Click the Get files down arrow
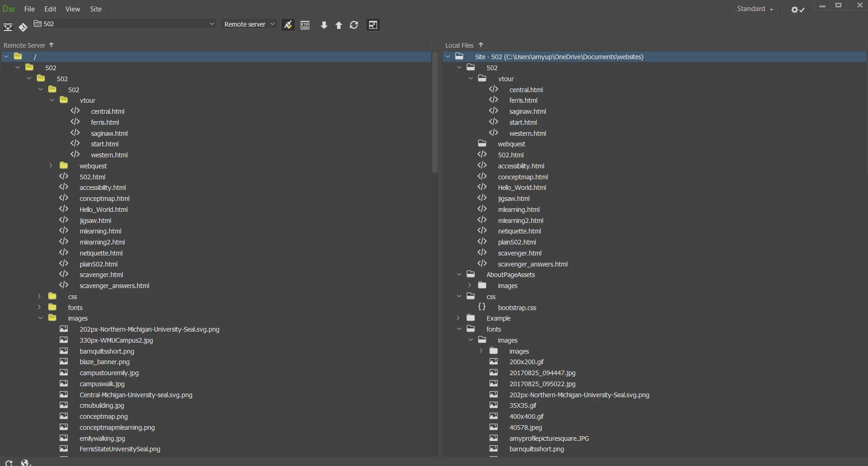Image resolution: width=868 pixels, height=466 pixels. [x=324, y=25]
